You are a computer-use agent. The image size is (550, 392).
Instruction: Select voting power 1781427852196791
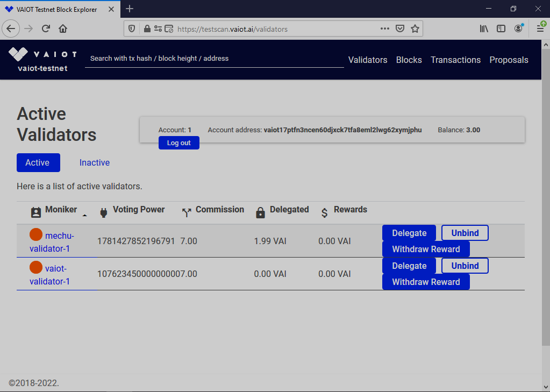coord(135,241)
